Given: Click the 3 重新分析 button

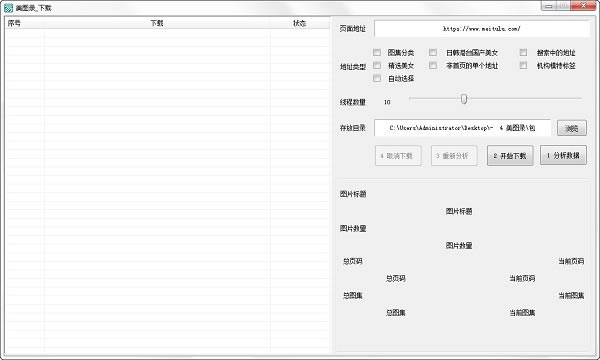Looking at the screenshot, I should (x=454, y=156).
